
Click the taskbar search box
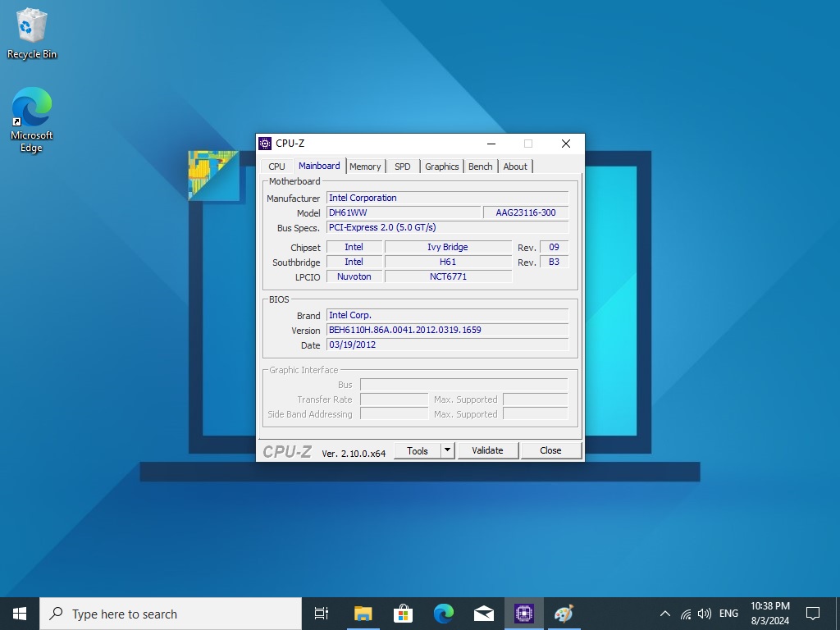point(171,614)
